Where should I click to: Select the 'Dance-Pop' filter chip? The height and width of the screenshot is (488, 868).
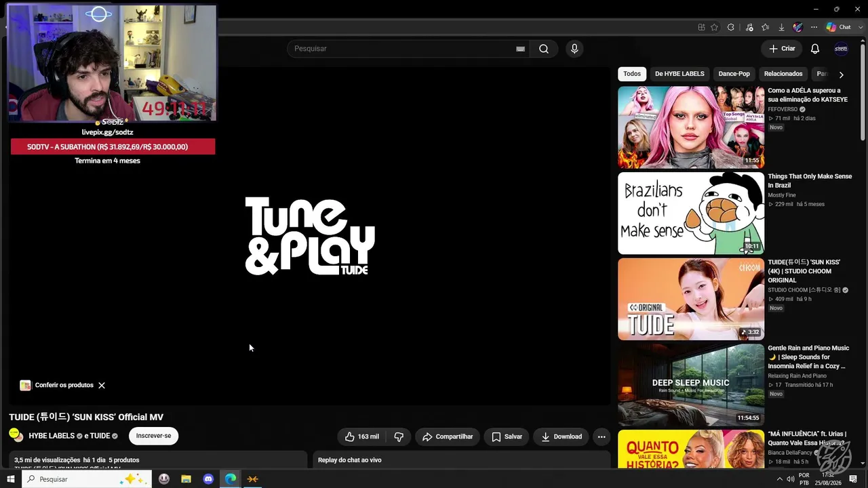click(x=734, y=74)
